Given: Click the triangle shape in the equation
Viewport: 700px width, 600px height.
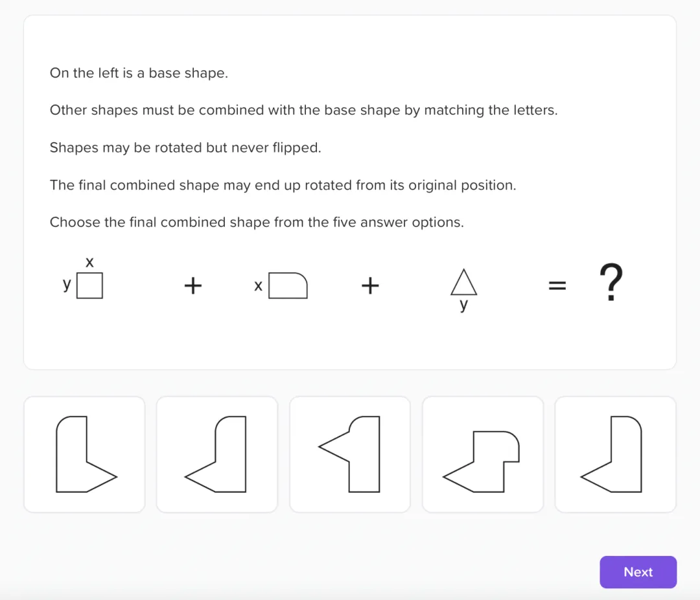Looking at the screenshot, I should (463, 283).
